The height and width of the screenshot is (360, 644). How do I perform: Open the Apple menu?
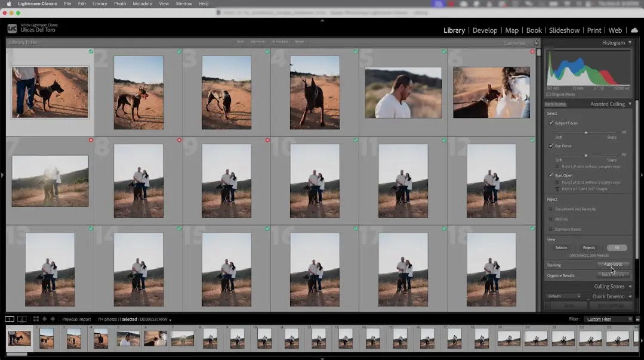(9, 4)
